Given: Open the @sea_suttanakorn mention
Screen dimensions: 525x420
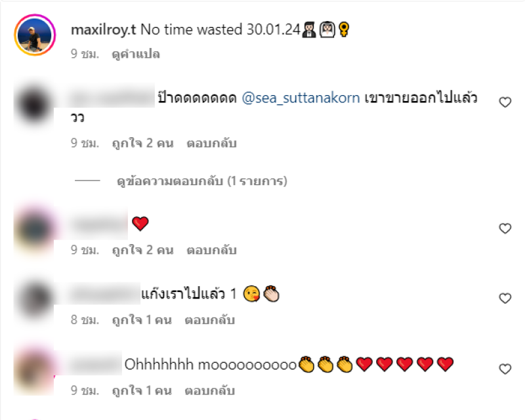Looking at the screenshot, I should (x=301, y=98).
